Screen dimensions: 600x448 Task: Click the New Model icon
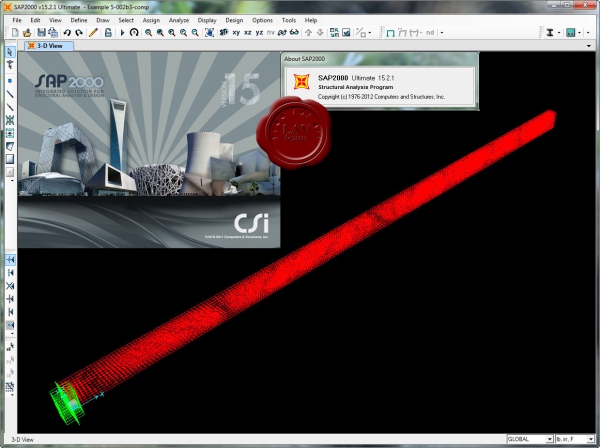pos(15,33)
